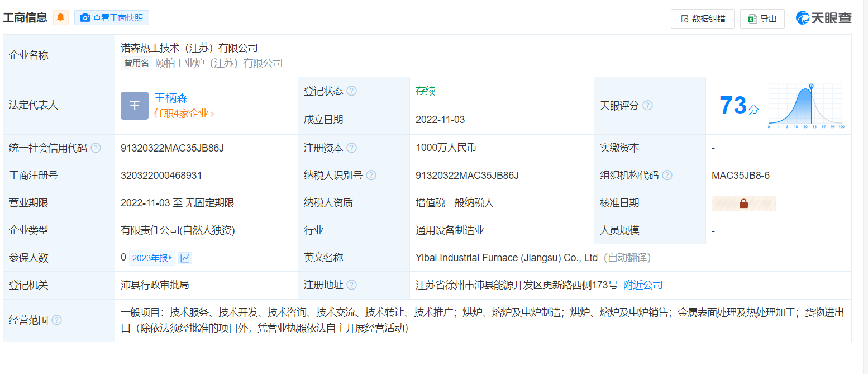868x374 pixels.
Task: Click the 经营范围 description text
Action: (483, 320)
